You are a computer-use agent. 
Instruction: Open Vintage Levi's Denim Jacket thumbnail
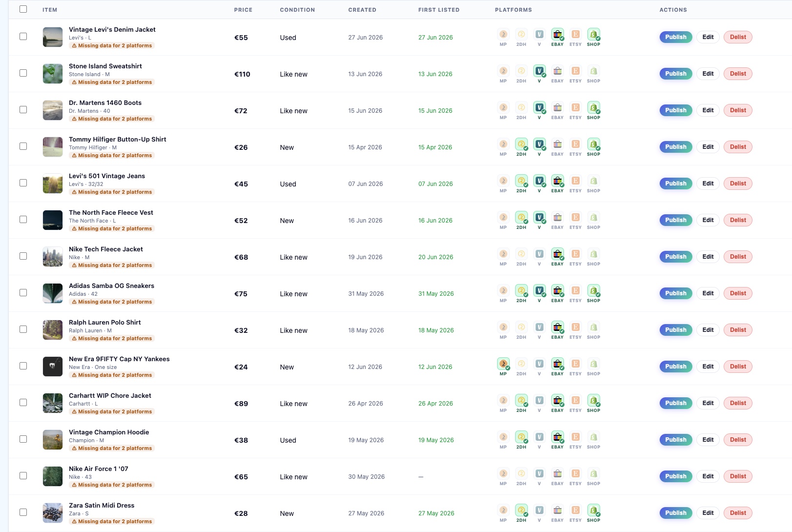(53, 37)
